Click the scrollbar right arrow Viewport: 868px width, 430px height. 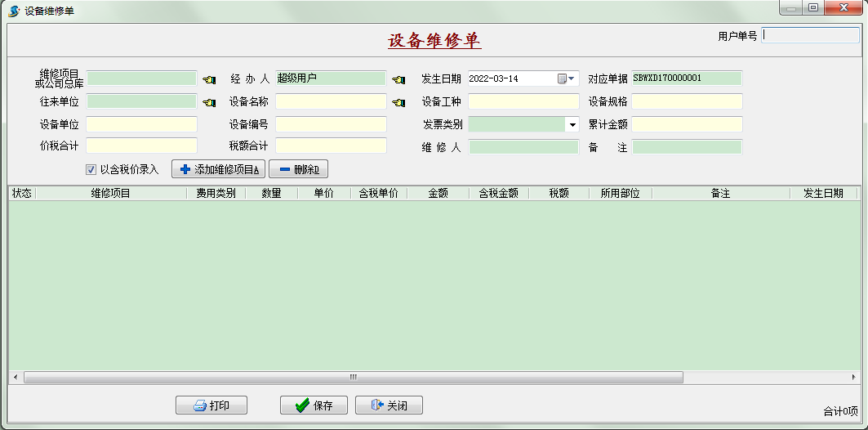pyautogui.click(x=853, y=378)
